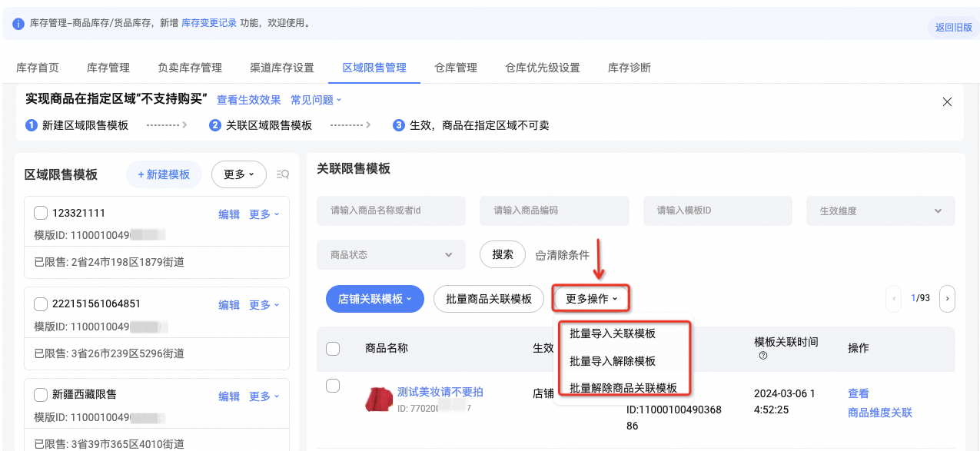Open the 更多 dropdown next to 新建模板
This screenshot has height=451, width=980.
[238, 174]
